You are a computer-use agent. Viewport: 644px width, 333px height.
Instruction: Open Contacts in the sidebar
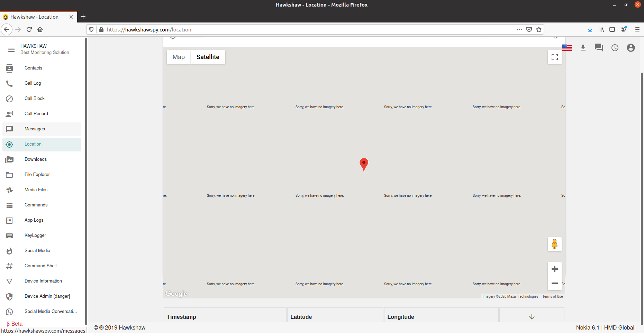(x=42, y=68)
